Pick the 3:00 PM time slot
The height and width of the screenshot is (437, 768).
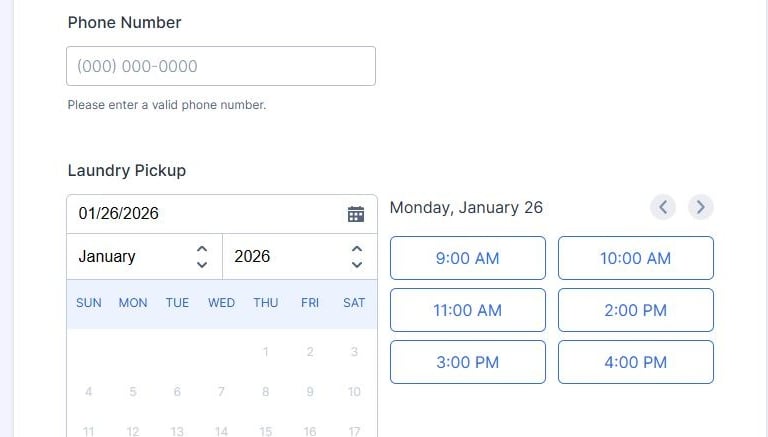(x=467, y=362)
